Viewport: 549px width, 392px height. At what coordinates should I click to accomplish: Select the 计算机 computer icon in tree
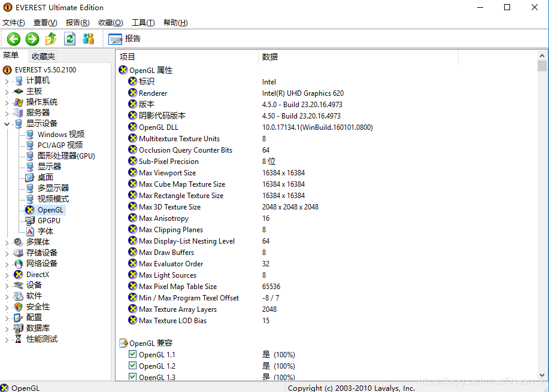[19, 81]
